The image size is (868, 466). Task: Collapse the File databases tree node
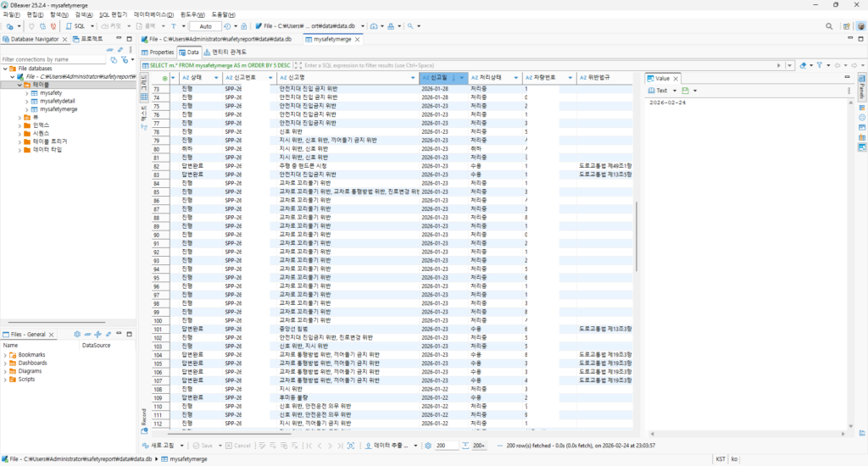click(4, 68)
